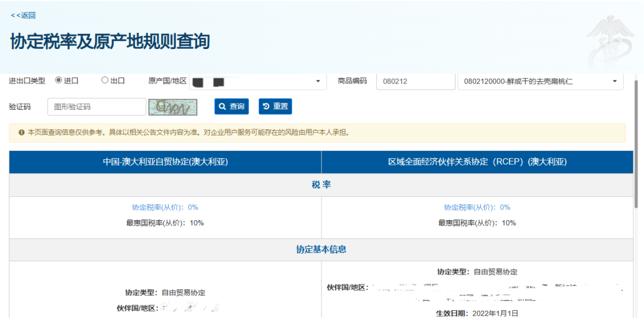
Task: Run the search with the 查询 button
Action: pyautogui.click(x=231, y=106)
